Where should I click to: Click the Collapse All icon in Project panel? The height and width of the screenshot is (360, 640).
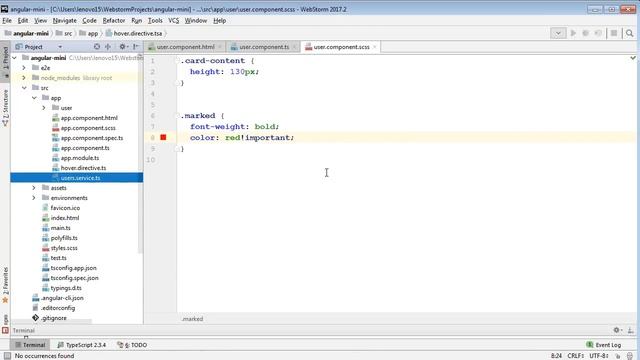tap(108, 47)
